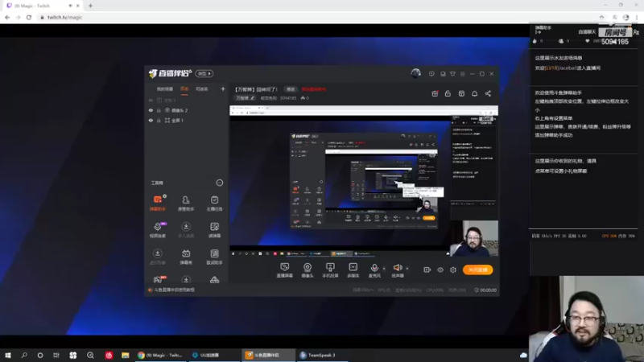644x362 pixels.
Task: Toggle visibility of the first greyed-out source
Action: pyautogui.click(x=151, y=100)
